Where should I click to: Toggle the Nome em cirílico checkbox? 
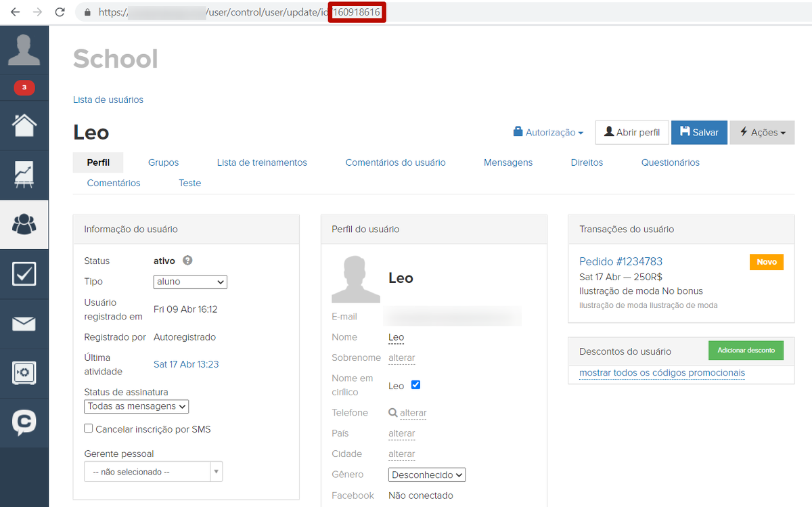click(415, 385)
